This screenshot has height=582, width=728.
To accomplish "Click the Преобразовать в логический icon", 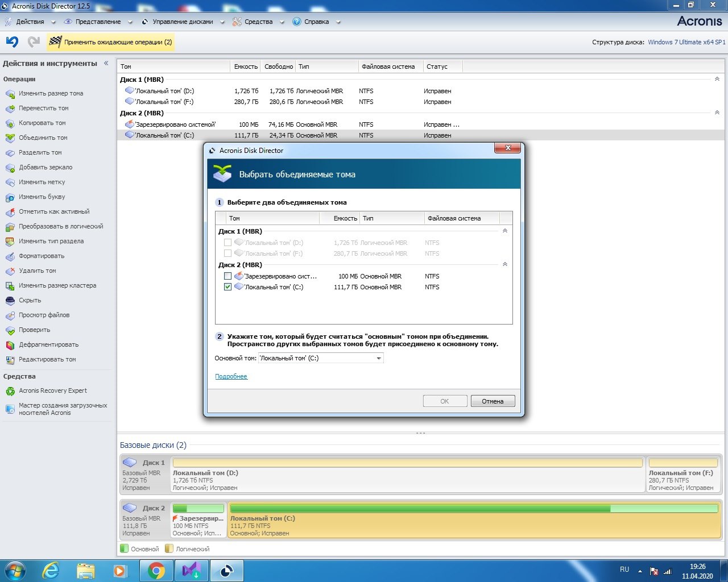I will pyautogui.click(x=10, y=226).
